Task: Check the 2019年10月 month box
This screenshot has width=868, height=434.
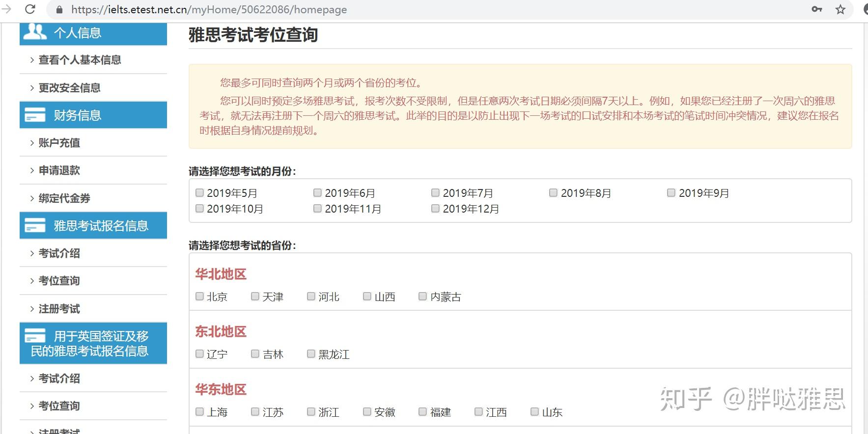Action: [199, 209]
